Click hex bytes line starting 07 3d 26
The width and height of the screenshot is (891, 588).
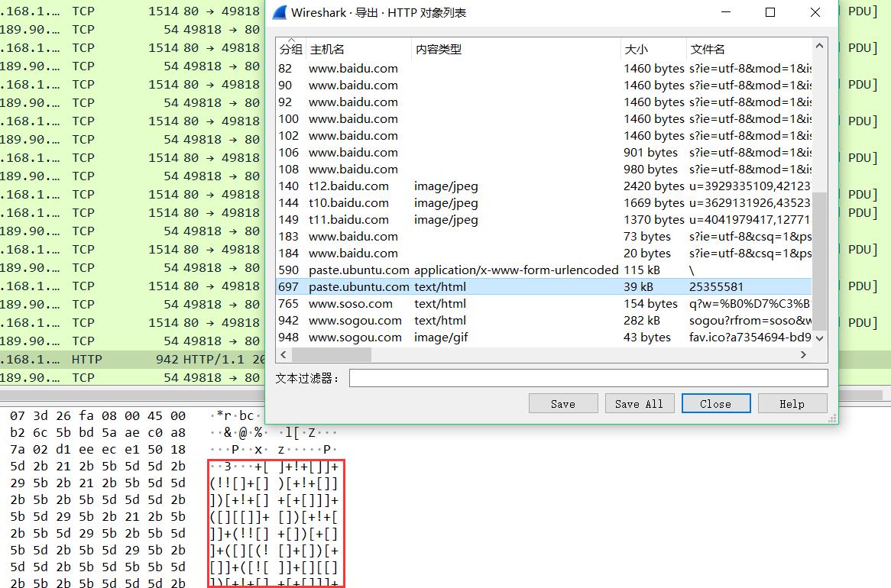(x=98, y=416)
